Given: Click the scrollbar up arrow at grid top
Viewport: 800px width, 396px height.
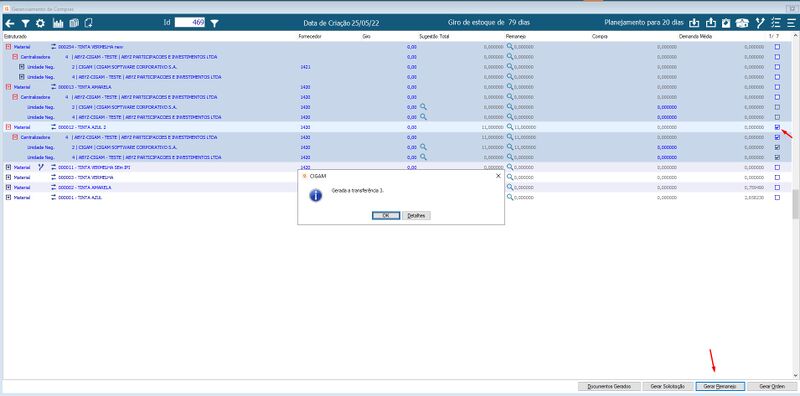Looking at the screenshot, I should [x=795, y=36].
